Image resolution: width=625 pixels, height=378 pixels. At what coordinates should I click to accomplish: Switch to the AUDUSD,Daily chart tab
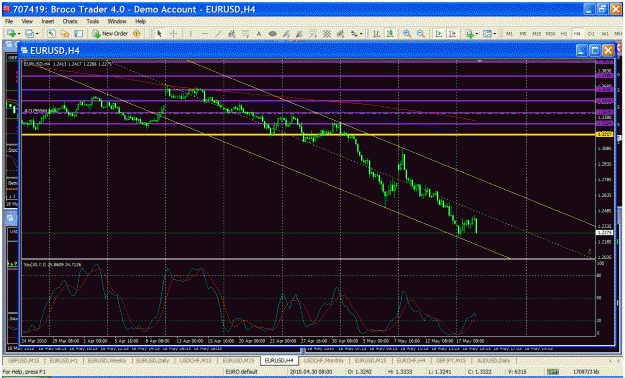pyautogui.click(x=493, y=361)
